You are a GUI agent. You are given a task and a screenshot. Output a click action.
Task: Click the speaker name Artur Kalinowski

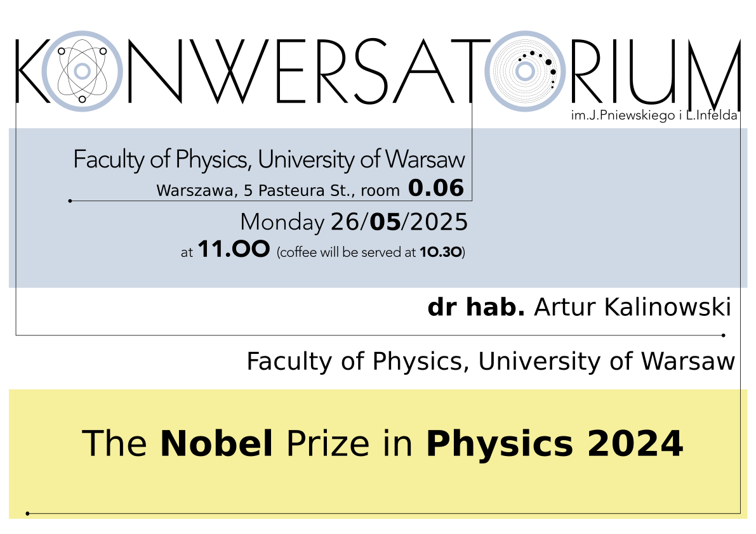[x=633, y=308]
